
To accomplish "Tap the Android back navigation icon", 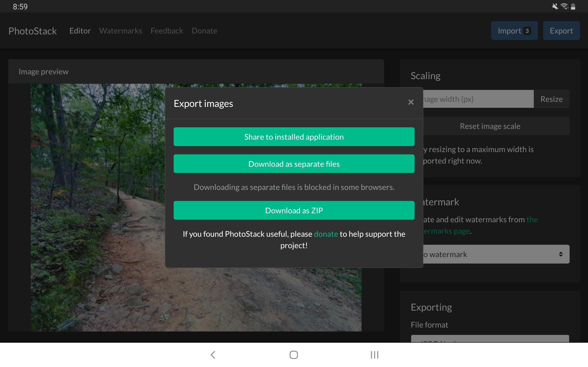I will (213, 355).
